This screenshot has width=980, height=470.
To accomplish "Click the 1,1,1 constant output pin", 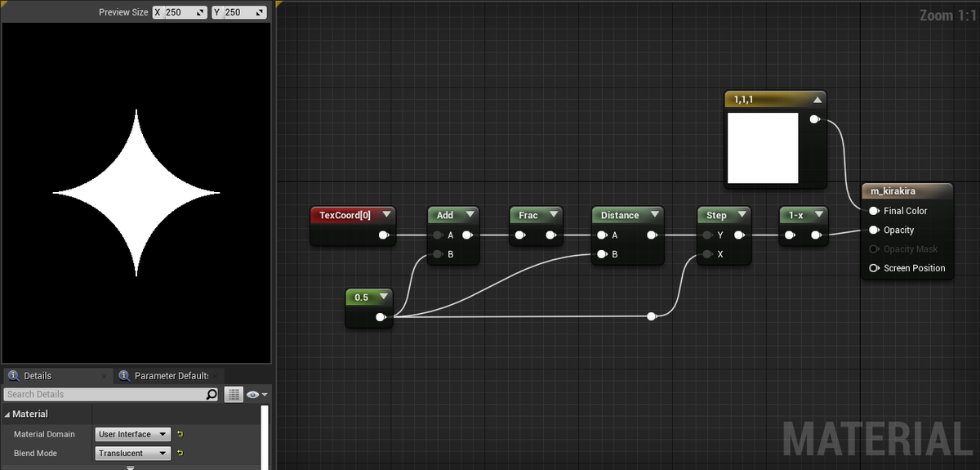I will (x=814, y=119).
